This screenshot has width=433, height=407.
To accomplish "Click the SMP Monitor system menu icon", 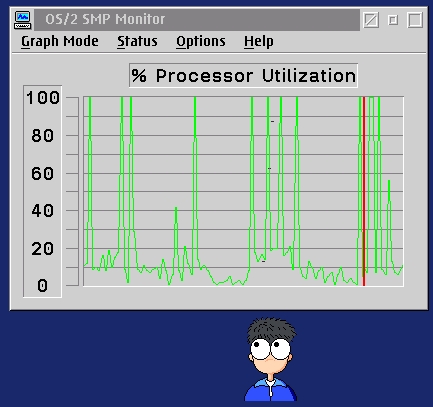I will [23, 20].
